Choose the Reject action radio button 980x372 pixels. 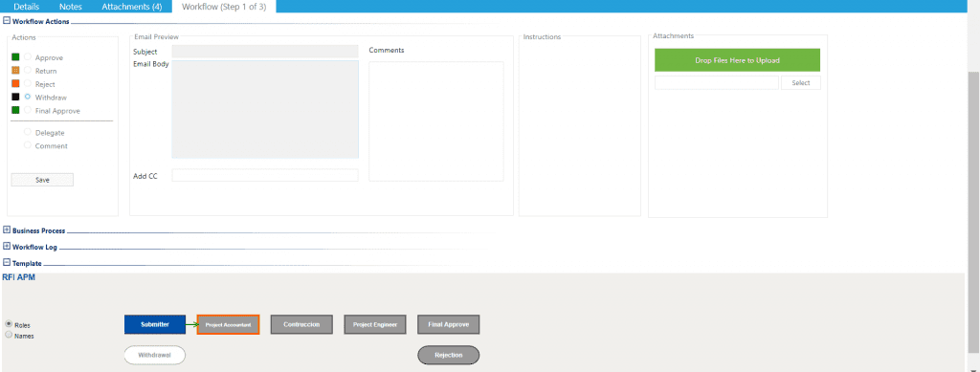tap(28, 83)
